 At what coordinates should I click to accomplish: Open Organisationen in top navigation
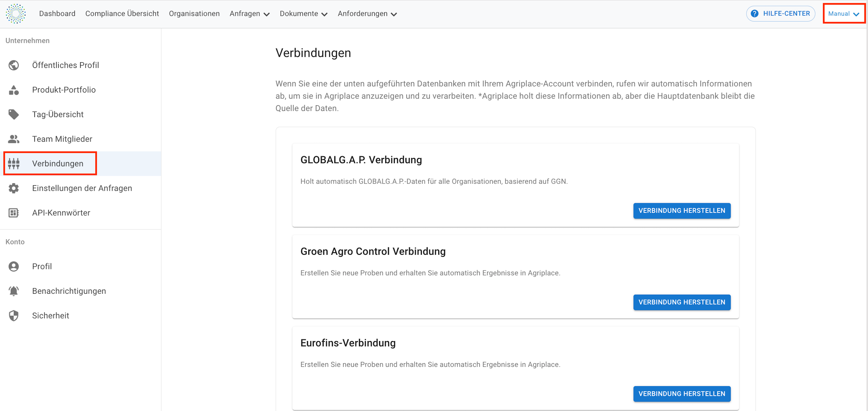pos(194,14)
